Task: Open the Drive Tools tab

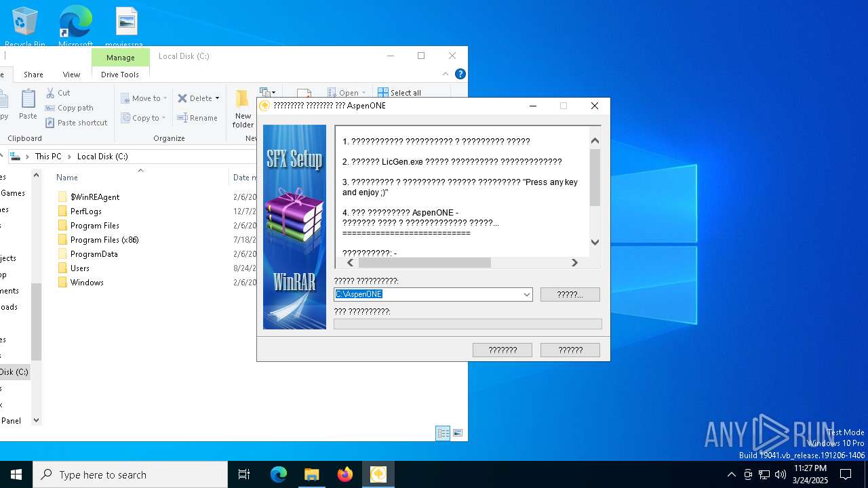Action: click(120, 75)
